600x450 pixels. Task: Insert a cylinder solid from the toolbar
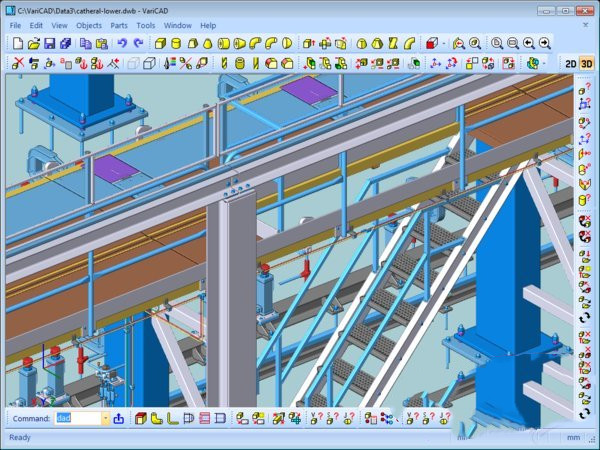[x=175, y=43]
